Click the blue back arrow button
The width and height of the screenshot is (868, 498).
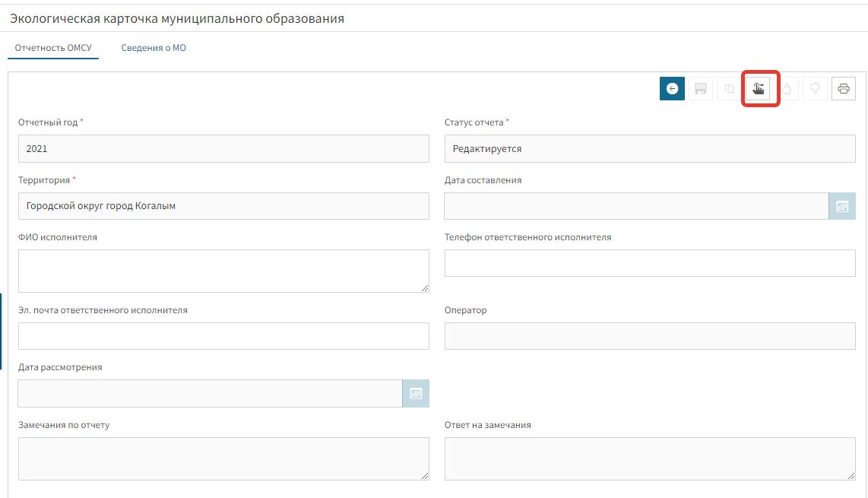coord(672,89)
